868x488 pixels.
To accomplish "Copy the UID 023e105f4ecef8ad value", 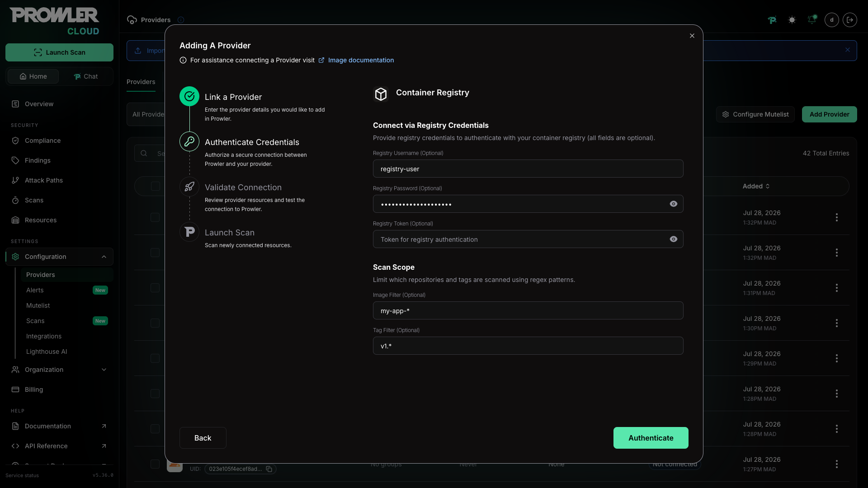I will click(x=269, y=469).
